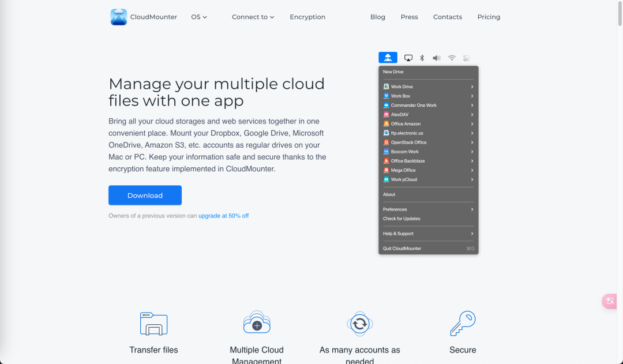Mute via the volume status icon

[x=436, y=57]
